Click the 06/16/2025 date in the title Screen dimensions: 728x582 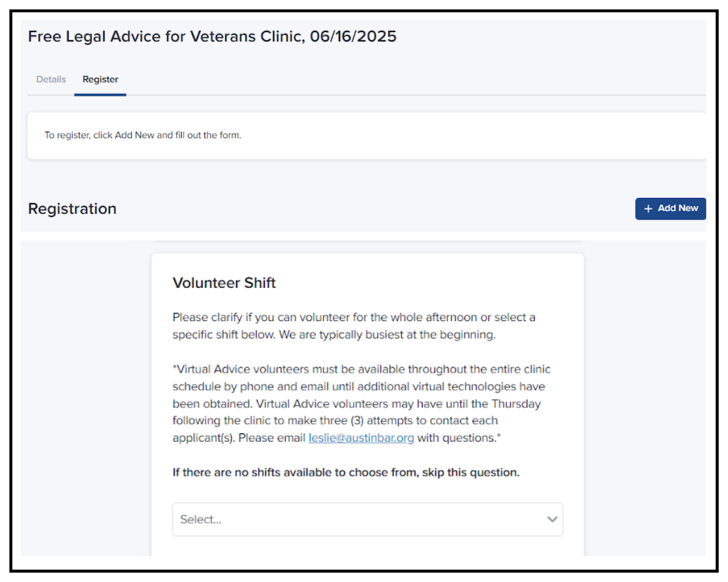353,36
